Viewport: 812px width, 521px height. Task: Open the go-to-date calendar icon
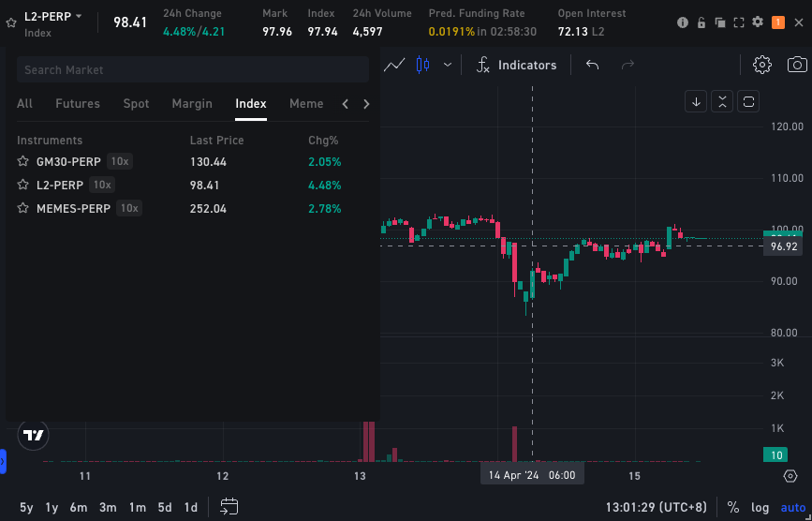(229, 507)
